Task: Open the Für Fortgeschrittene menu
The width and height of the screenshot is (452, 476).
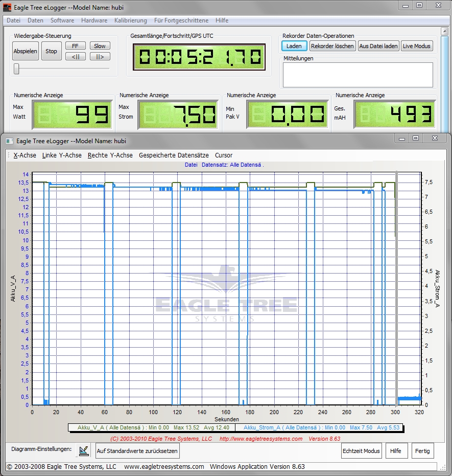Action: [181, 20]
